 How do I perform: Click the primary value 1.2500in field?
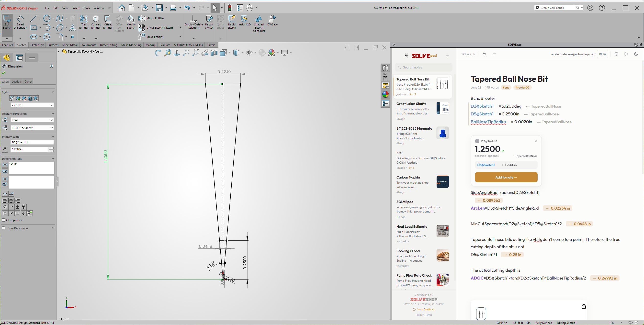click(30, 149)
